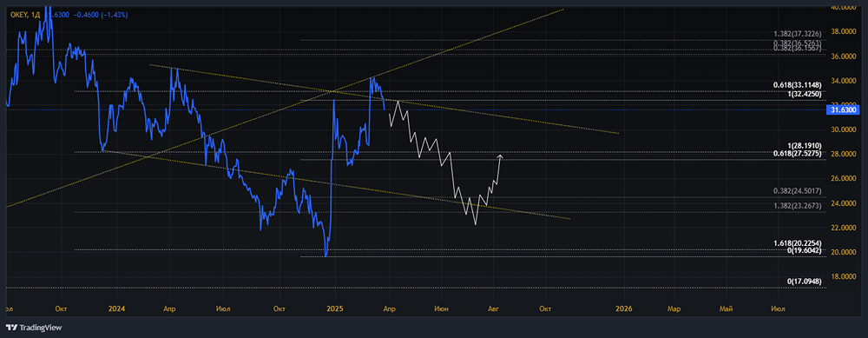Viewport: 868px width, 338px height.
Task: Click the 2024 label on time axis
Action: click(116, 308)
